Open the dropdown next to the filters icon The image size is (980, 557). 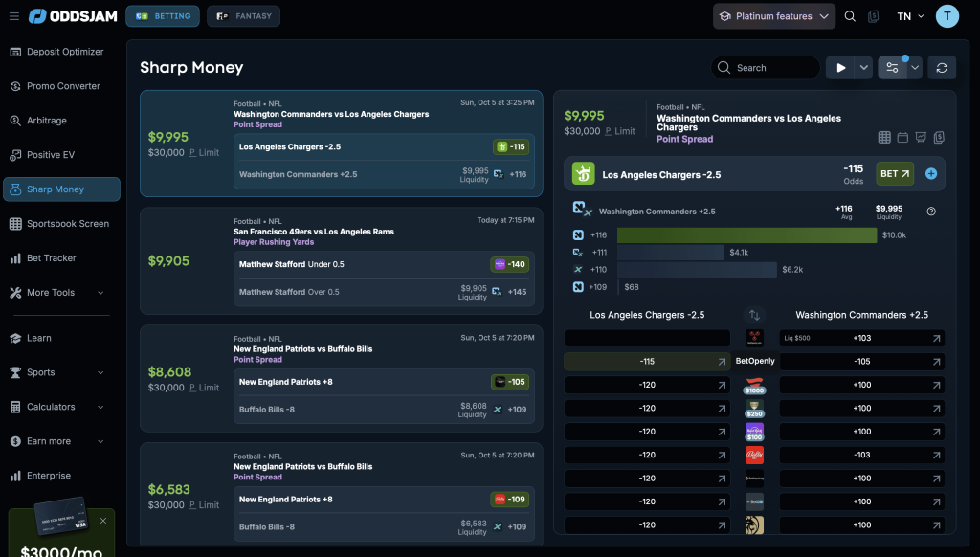(x=914, y=68)
